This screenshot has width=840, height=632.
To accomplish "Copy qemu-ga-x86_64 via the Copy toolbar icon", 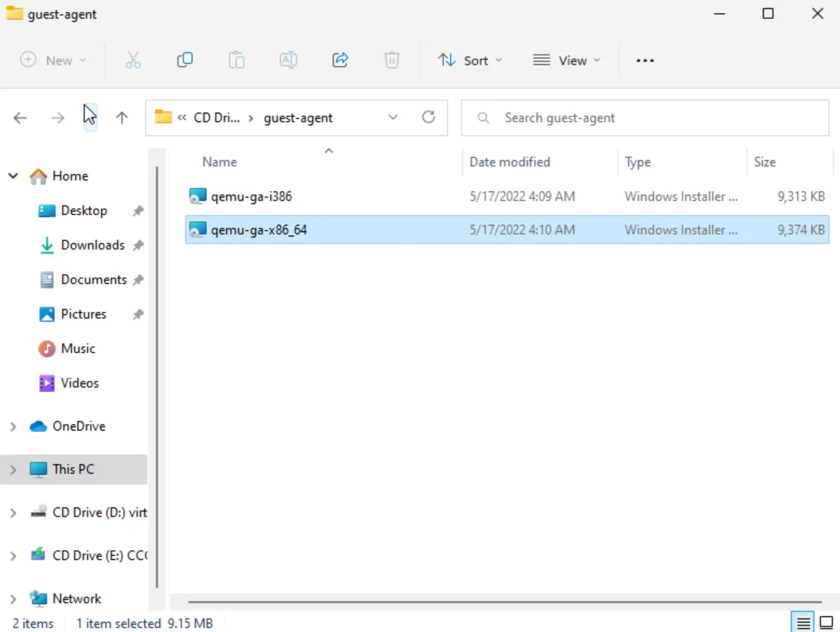I will pyautogui.click(x=184, y=60).
